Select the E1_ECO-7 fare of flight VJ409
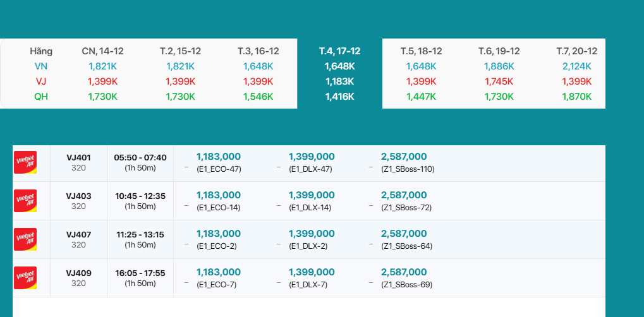This screenshot has width=644, height=317. (219, 278)
